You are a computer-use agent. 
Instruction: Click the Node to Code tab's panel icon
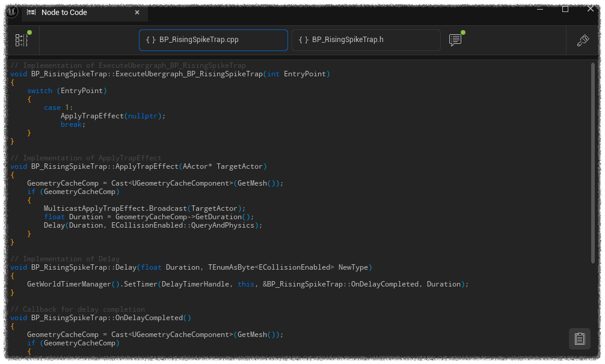click(x=31, y=13)
